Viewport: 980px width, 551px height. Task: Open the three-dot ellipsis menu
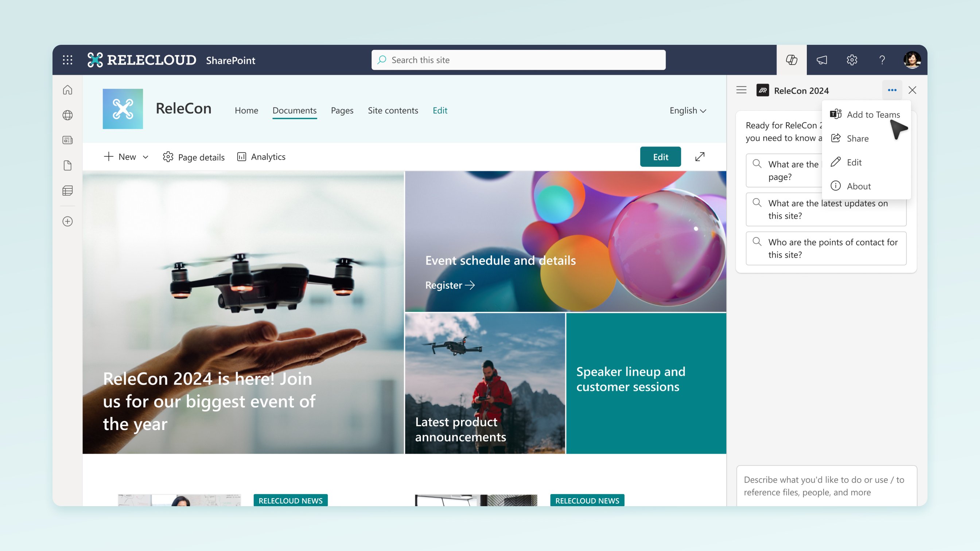(892, 90)
